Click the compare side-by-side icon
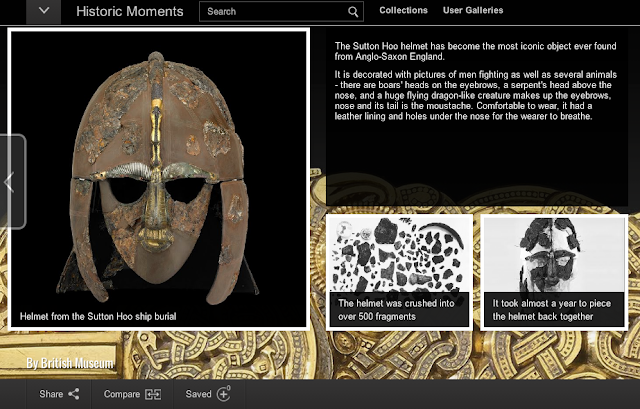Image resolution: width=640 pixels, height=409 pixels. tap(153, 394)
